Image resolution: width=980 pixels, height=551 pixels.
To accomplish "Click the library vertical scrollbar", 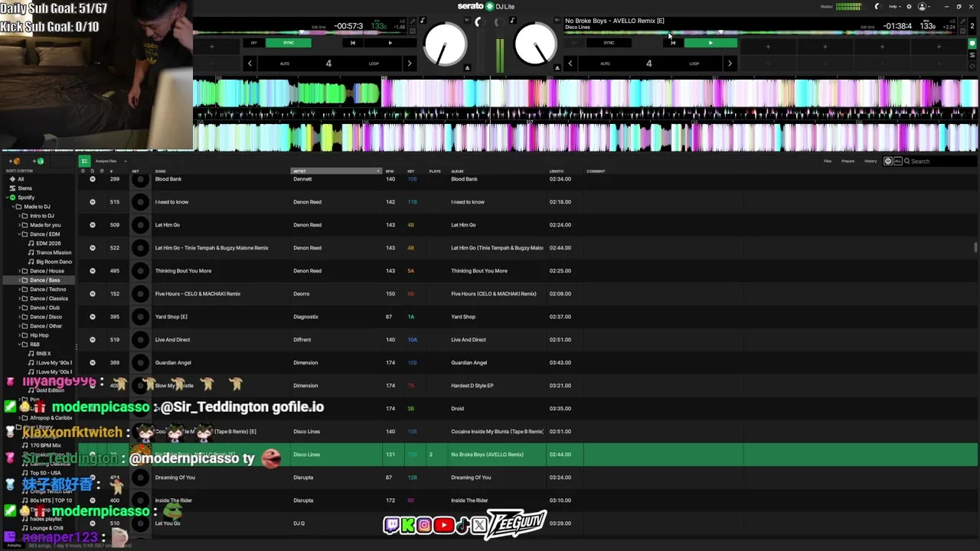I will (x=975, y=247).
